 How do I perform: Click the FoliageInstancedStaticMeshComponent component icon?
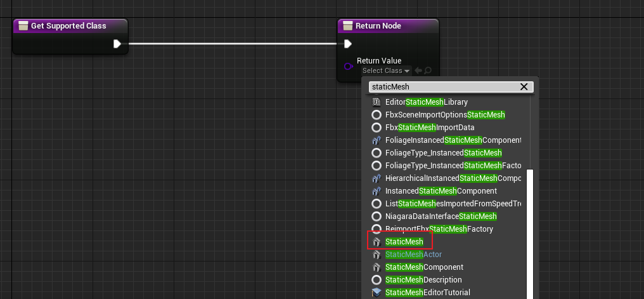(x=377, y=140)
